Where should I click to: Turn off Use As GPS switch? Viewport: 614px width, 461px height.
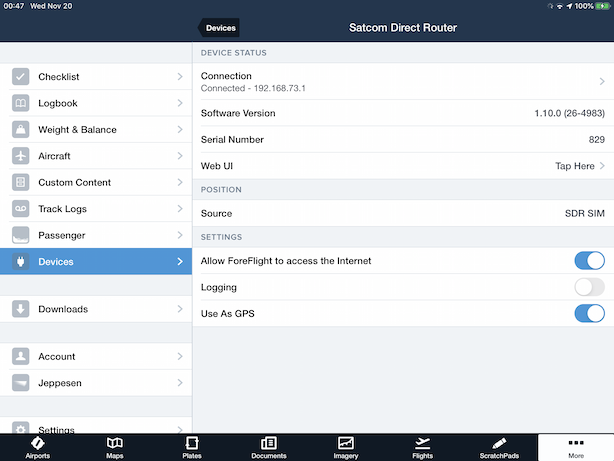tap(589, 313)
